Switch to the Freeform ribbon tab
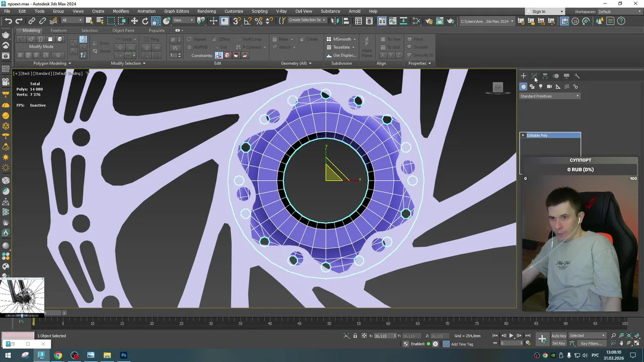 58,31
